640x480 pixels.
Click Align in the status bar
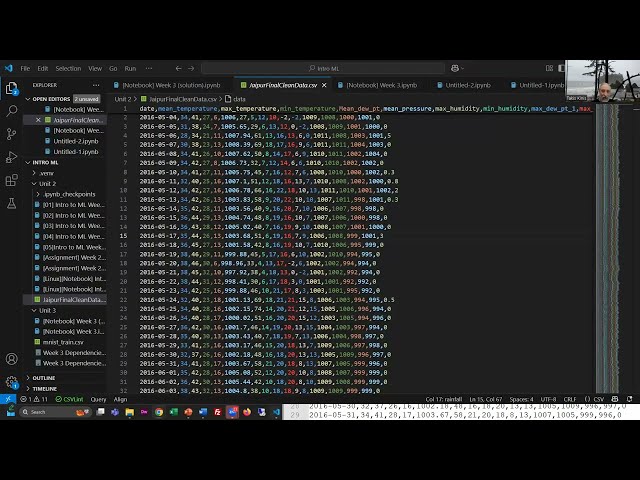[120, 399]
